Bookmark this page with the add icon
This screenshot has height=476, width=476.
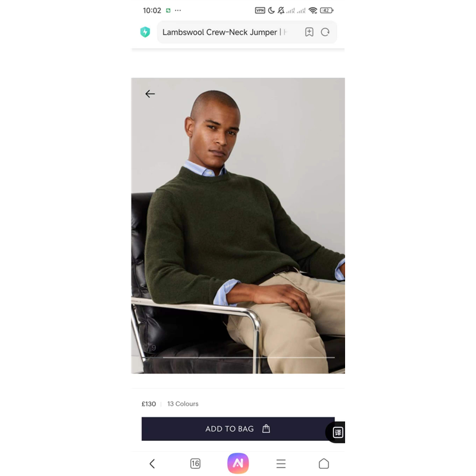pos(309,32)
